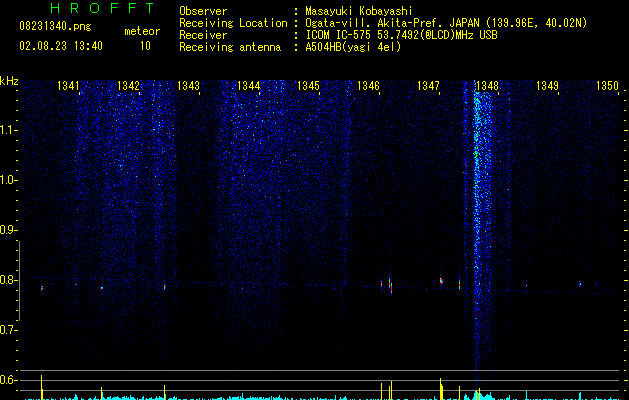Screen dimensions: 629x400
Task: Click the HROFFT title text
Action: click(x=102, y=8)
